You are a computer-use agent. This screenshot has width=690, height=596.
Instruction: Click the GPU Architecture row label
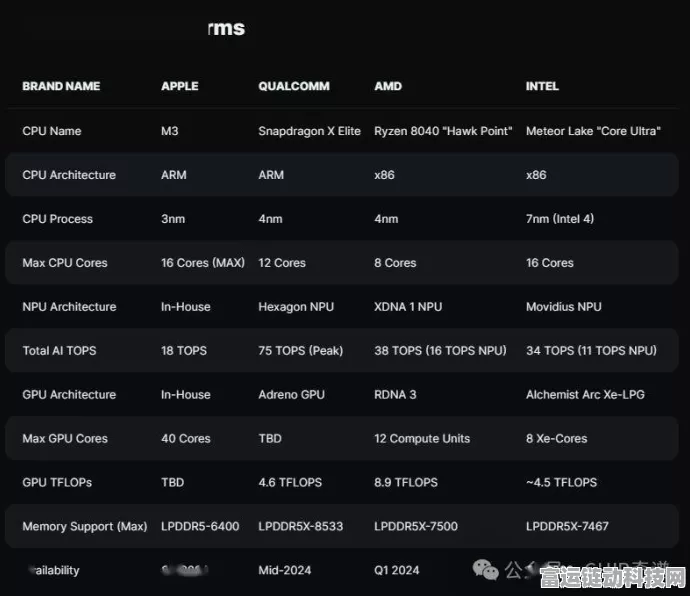point(69,395)
